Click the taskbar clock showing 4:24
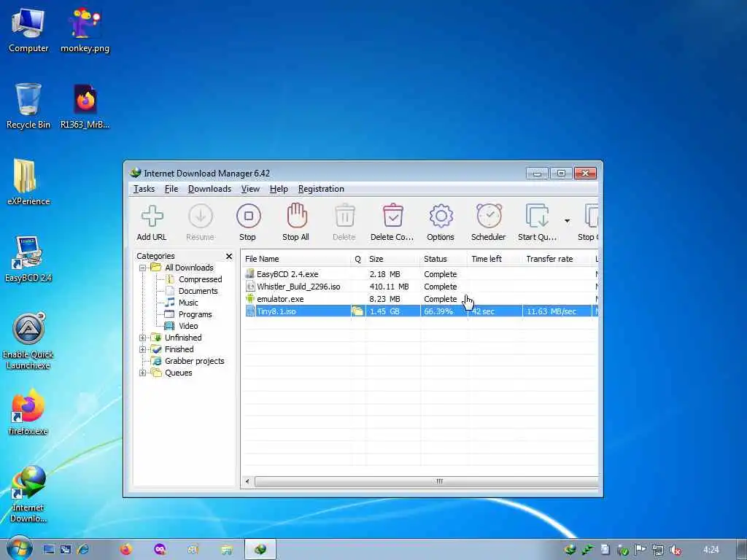This screenshot has height=560, width=747. pyautogui.click(x=711, y=550)
